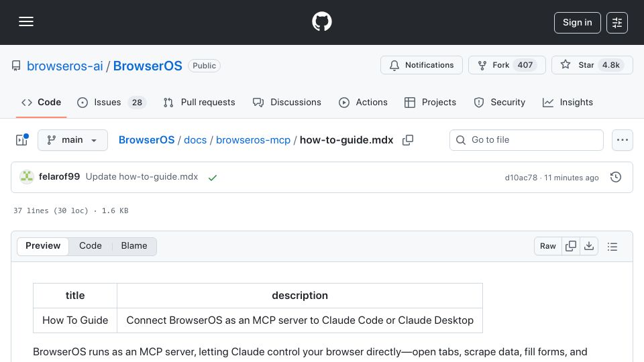Click the star count 4.8k

coord(610,65)
